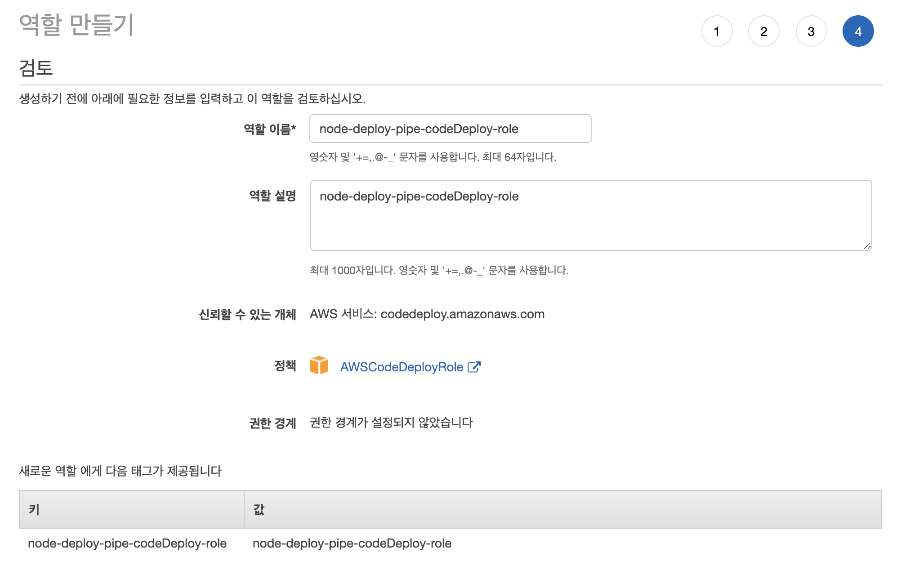The width and height of the screenshot is (901, 588).
Task: Grab the textarea resize handle corner
Action: click(867, 246)
